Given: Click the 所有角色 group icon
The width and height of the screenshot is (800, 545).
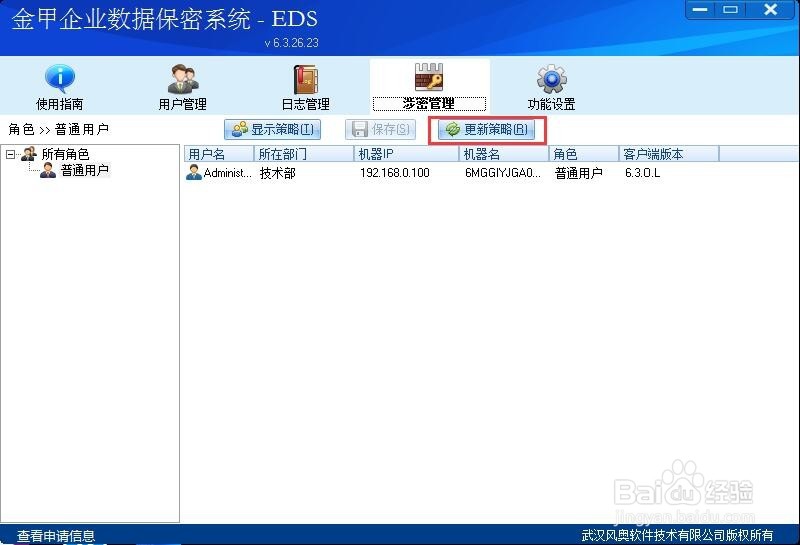Looking at the screenshot, I should click(29, 154).
